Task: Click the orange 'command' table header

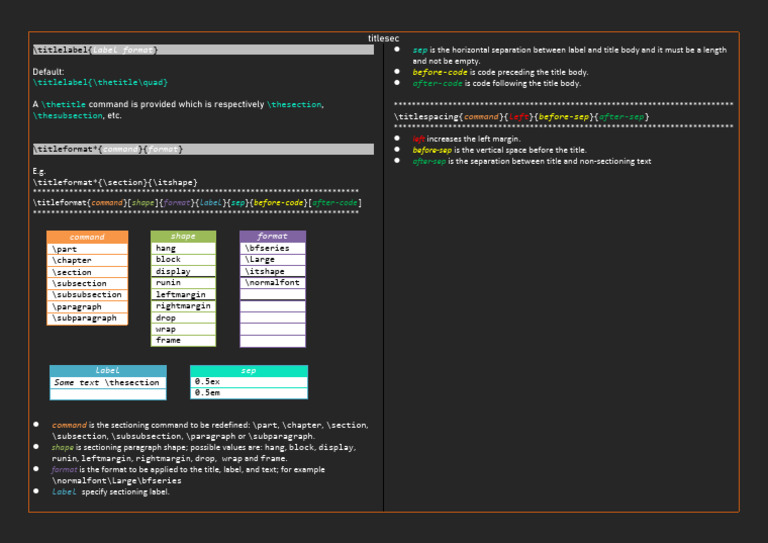Action: 87,237
